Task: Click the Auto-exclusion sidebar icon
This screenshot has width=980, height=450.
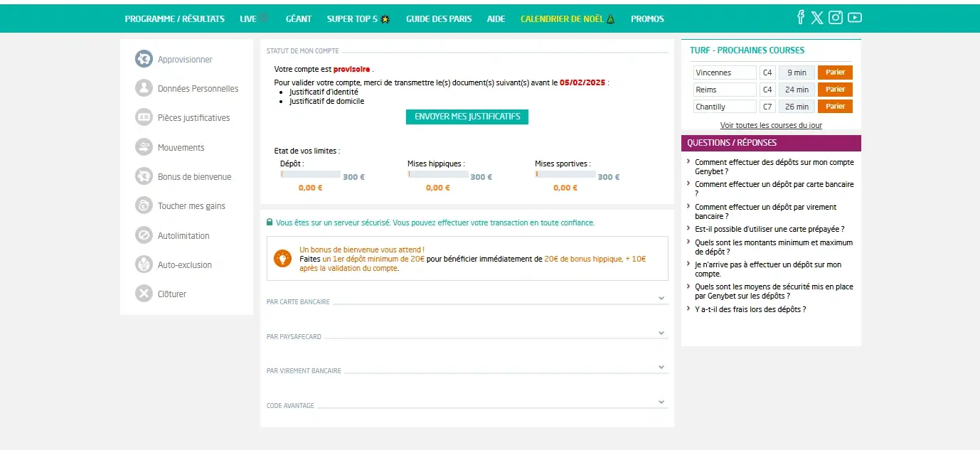Action: (144, 264)
